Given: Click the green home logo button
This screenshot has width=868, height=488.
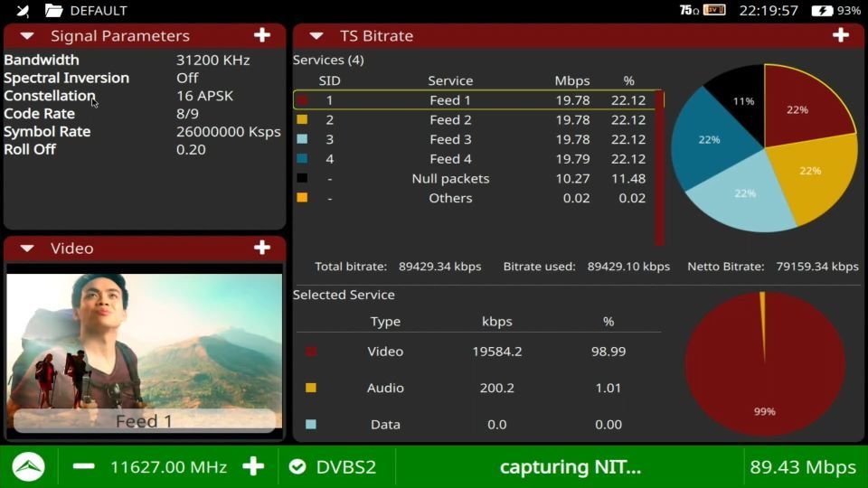Looking at the screenshot, I should 29,467.
